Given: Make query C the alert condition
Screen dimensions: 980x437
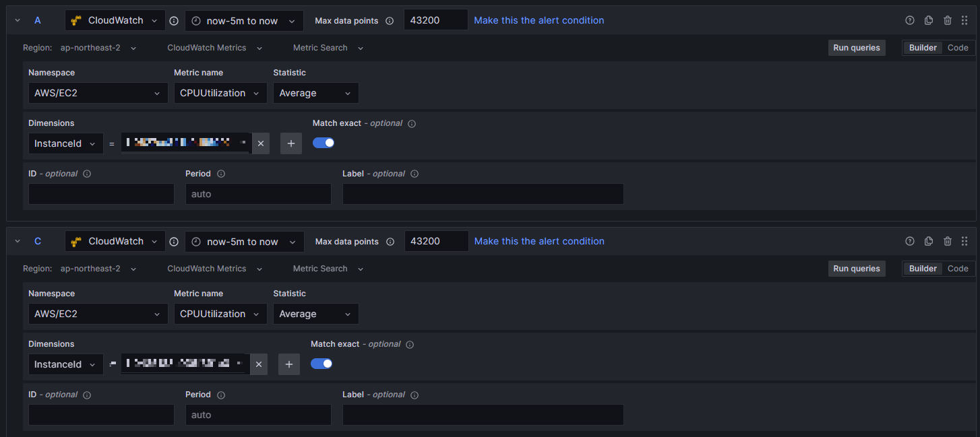Looking at the screenshot, I should click(x=539, y=241).
